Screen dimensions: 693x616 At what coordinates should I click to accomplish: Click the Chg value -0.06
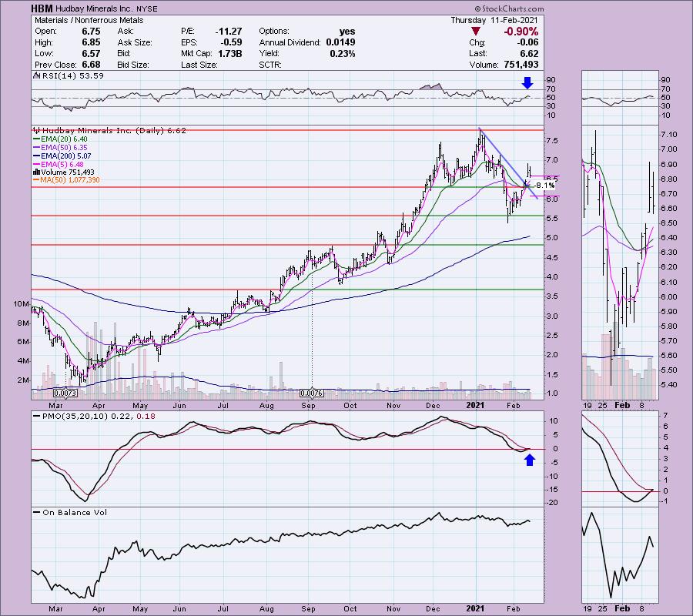(x=527, y=42)
